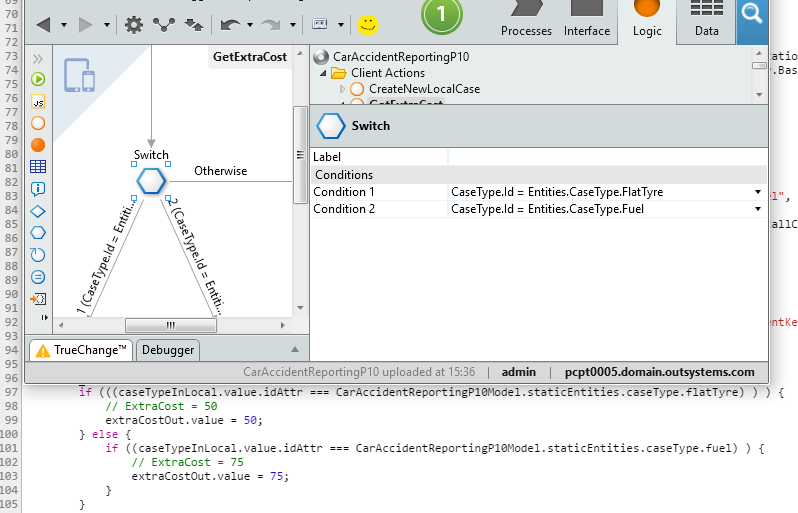This screenshot has width=798, height=513.
Task: Select the JSON Deserialize tool in toolbox
Action: coord(38,299)
